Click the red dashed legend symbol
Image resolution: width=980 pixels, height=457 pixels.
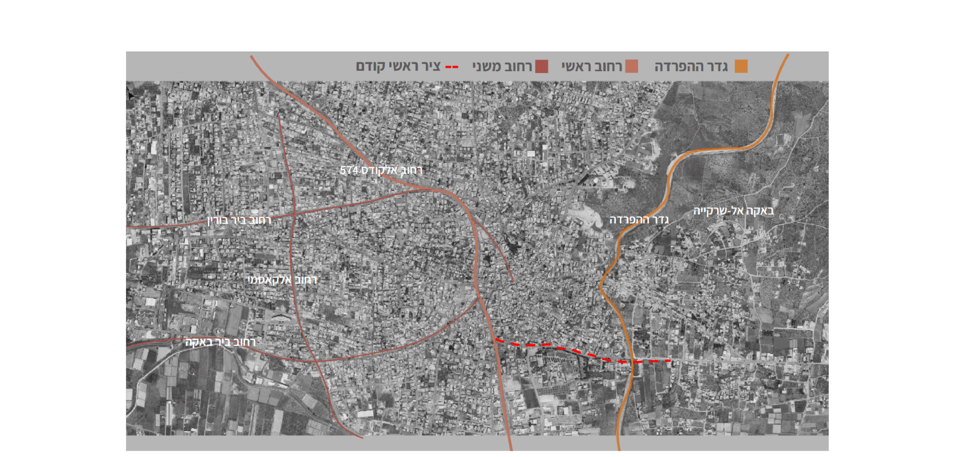(x=452, y=67)
